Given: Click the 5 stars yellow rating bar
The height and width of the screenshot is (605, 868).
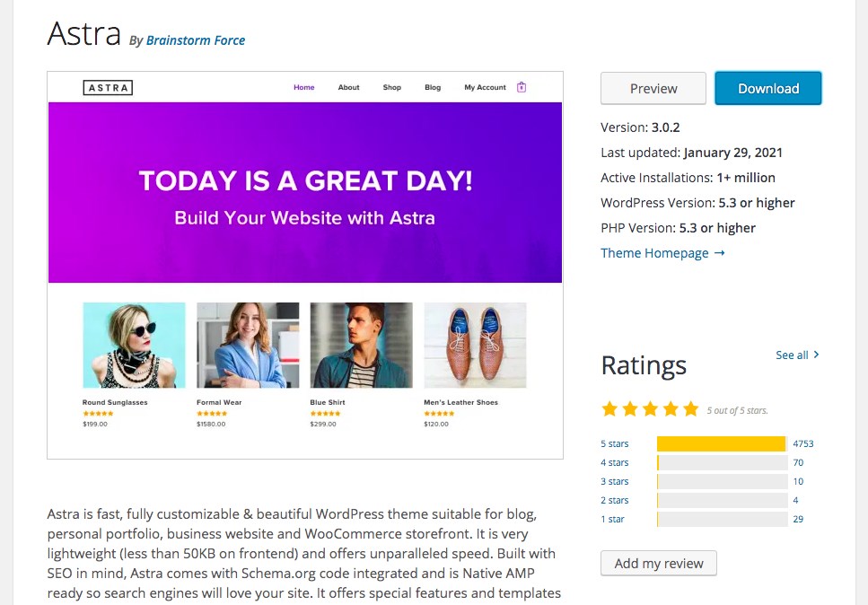Looking at the screenshot, I should coord(722,443).
